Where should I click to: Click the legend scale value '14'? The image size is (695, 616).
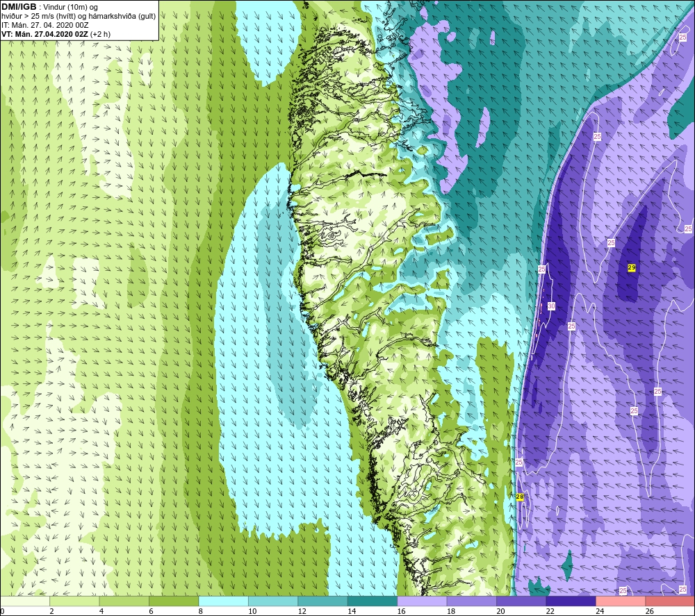352,611
